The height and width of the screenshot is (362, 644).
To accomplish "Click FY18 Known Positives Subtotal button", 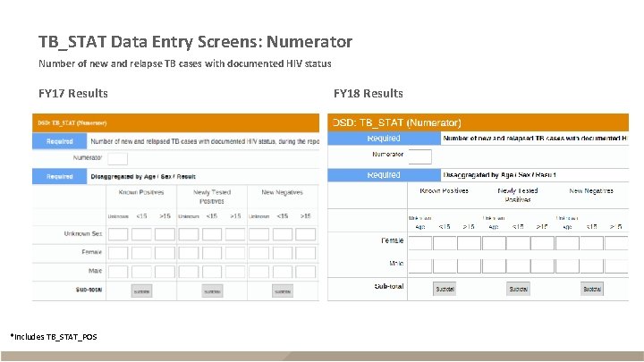I will [x=445, y=289].
